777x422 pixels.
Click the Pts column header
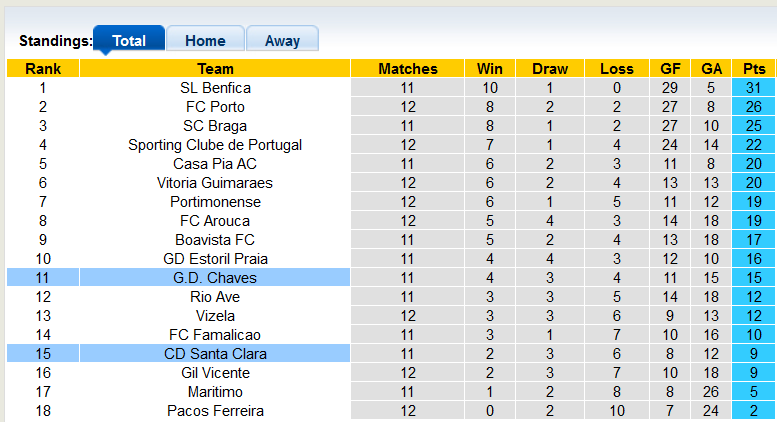pyautogui.click(x=754, y=69)
